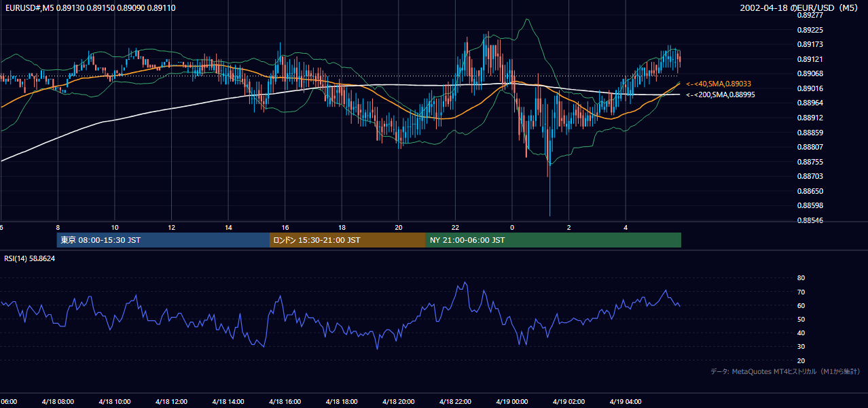Click the bottom time label 4/18 08:00
Viewport: 868px width, 408px height.
[x=58, y=401]
